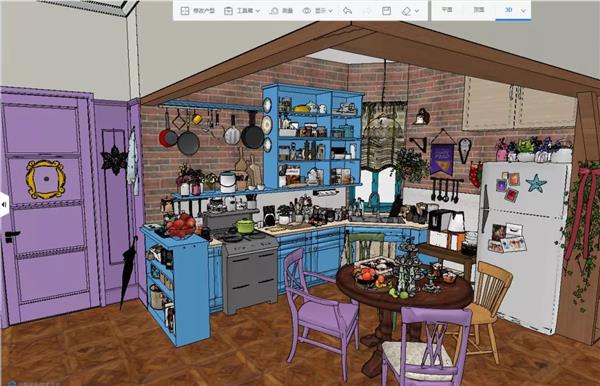Image resolution: width=600 pixels, height=386 pixels.
Task: Redo with the greyed forward arrow
Action: click(x=367, y=11)
